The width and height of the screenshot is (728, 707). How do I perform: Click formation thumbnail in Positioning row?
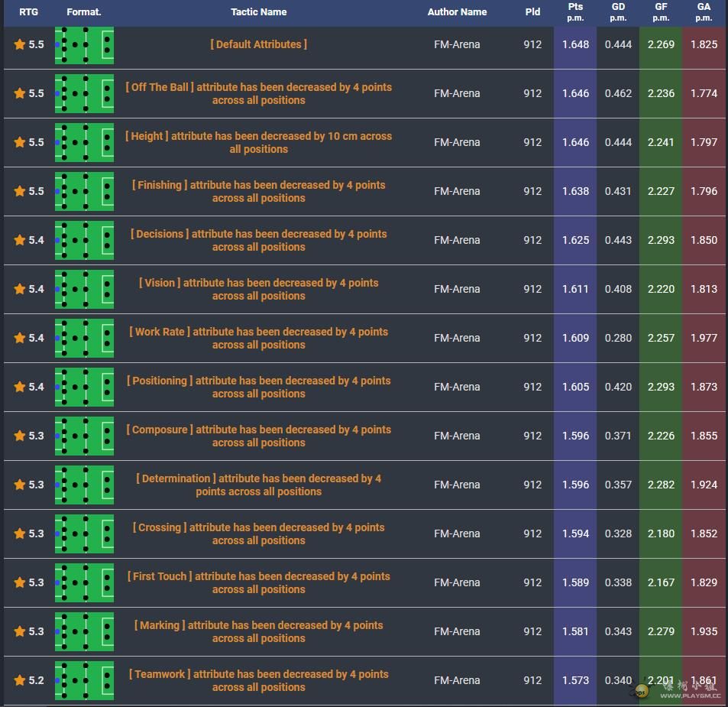[x=84, y=387]
